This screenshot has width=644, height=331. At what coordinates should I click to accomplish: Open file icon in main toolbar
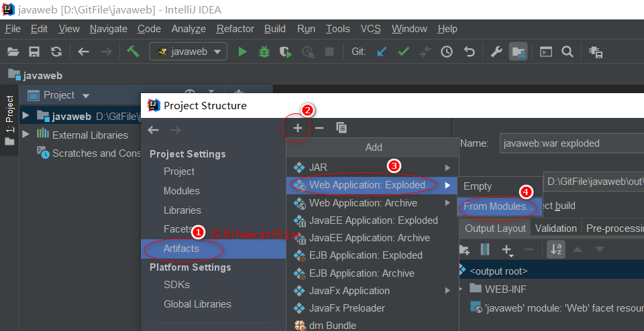[13, 52]
